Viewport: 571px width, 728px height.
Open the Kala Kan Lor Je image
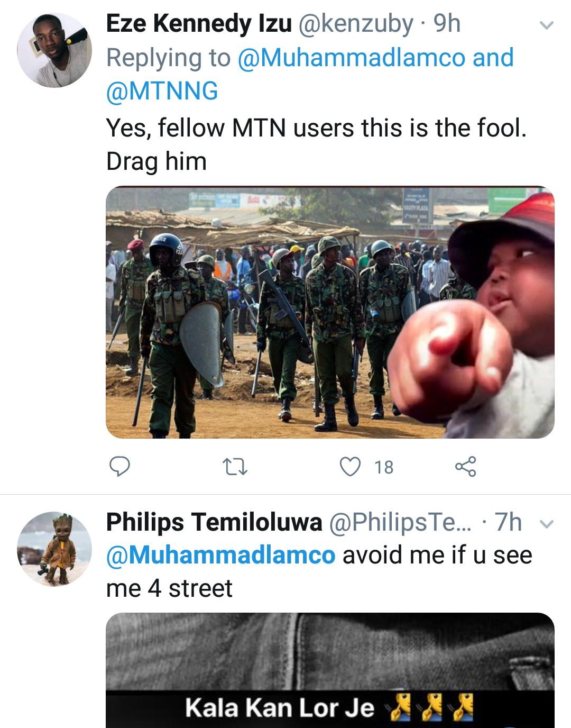(330, 670)
